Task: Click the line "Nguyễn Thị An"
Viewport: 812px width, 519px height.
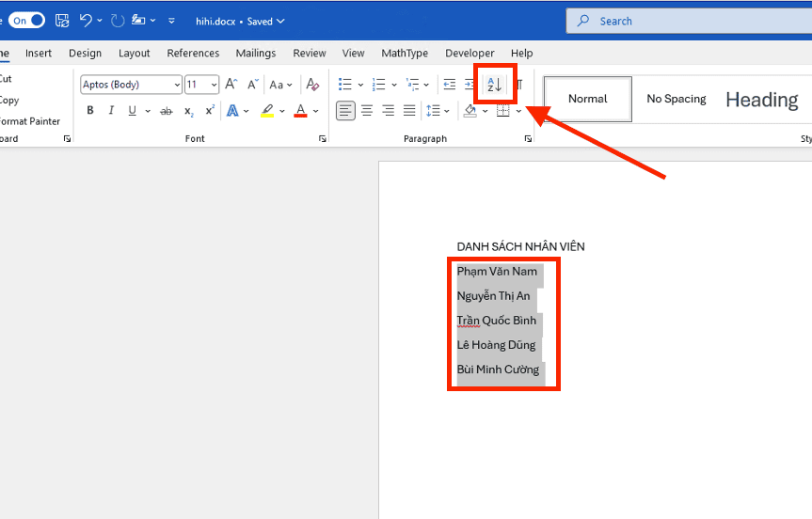Action: [x=493, y=296]
